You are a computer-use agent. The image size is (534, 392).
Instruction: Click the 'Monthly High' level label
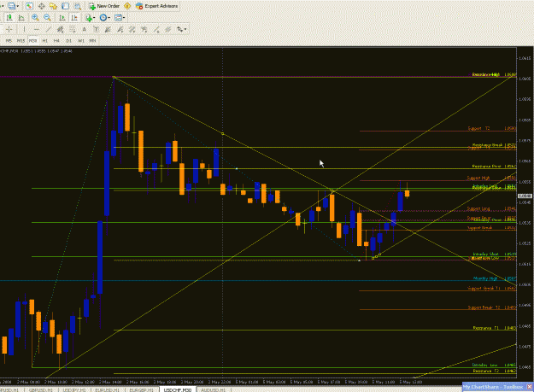(485, 278)
